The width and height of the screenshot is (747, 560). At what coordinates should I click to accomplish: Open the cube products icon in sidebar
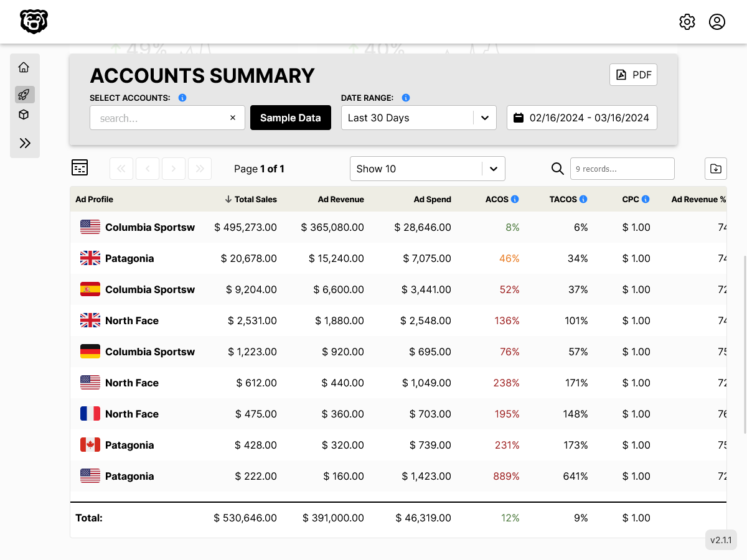(24, 115)
